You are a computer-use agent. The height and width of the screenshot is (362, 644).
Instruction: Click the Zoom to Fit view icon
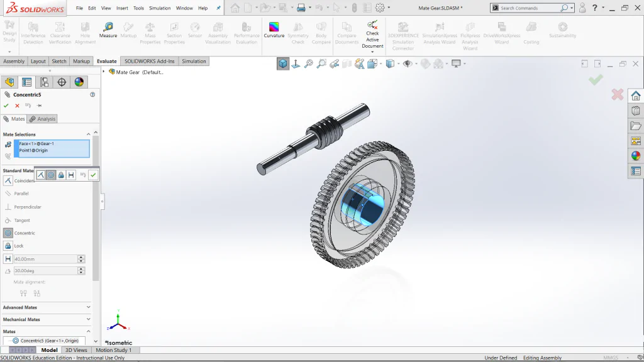(308, 63)
